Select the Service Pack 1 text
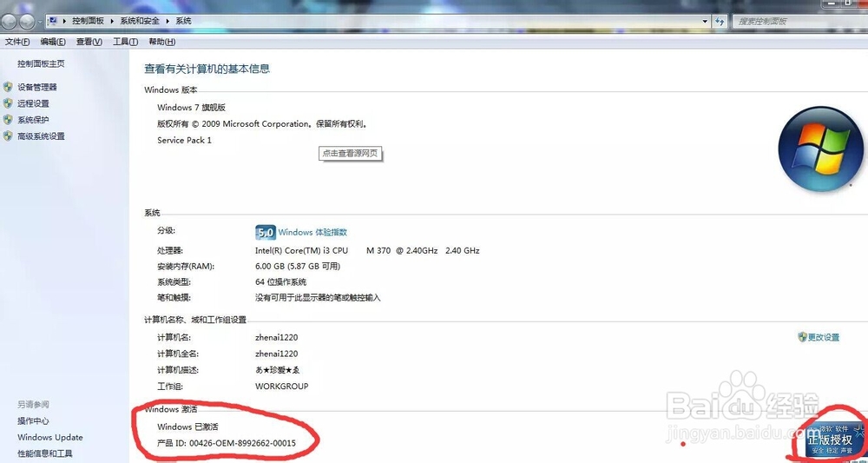The height and width of the screenshot is (463, 868). pyautogui.click(x=184, y=140)
